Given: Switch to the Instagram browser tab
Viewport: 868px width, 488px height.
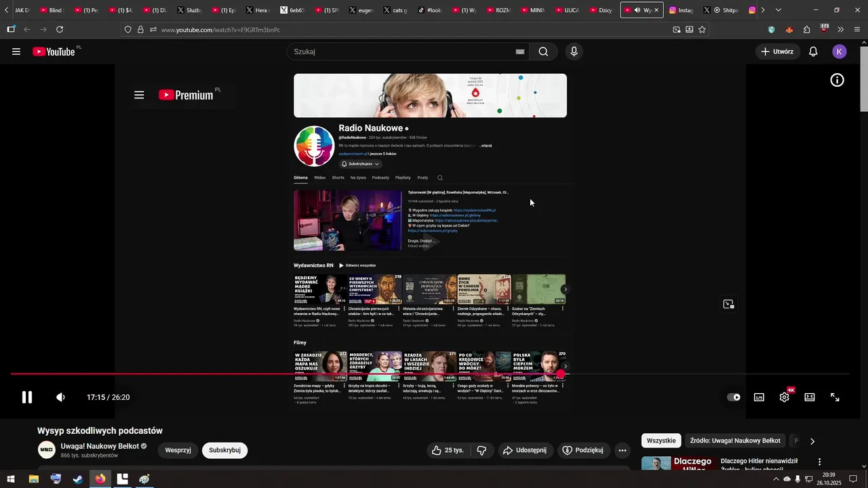Looking at the screenshot, I should (x=681, y=10).
